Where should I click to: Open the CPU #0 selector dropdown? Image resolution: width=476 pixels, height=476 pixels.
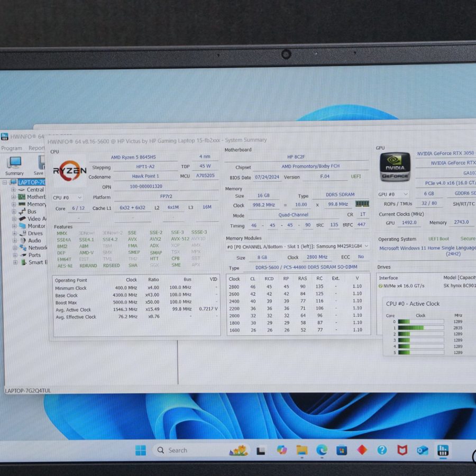[67, 197]
